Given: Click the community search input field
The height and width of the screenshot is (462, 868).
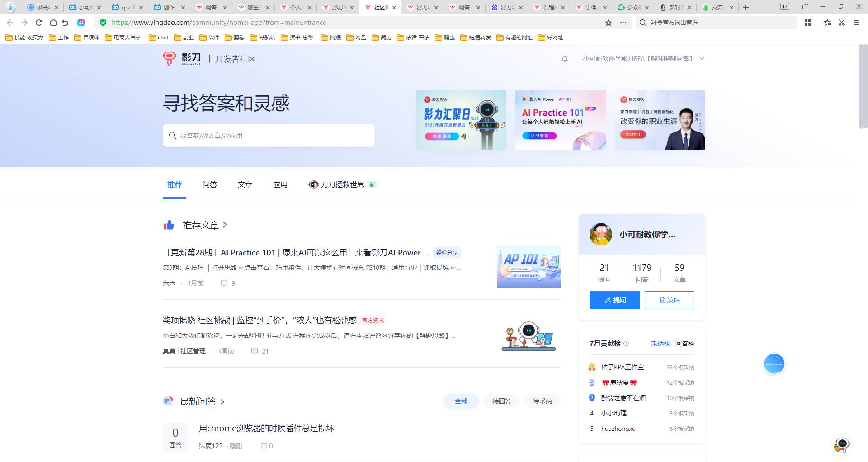Looking at the screenshot, I should [269, 136].
